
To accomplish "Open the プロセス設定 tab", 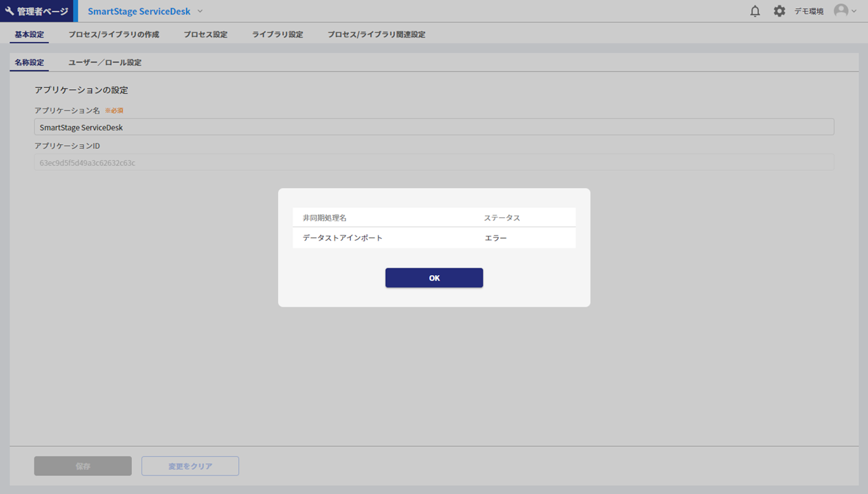I will point(205,34).
